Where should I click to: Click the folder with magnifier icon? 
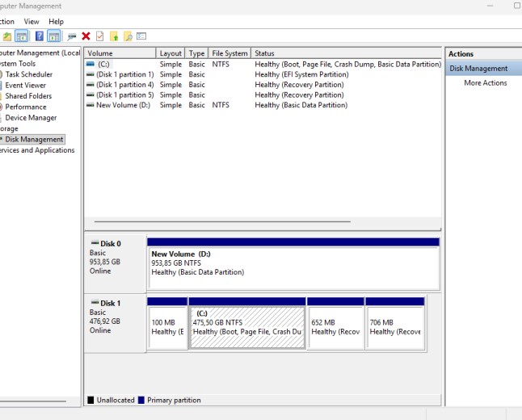128,36
